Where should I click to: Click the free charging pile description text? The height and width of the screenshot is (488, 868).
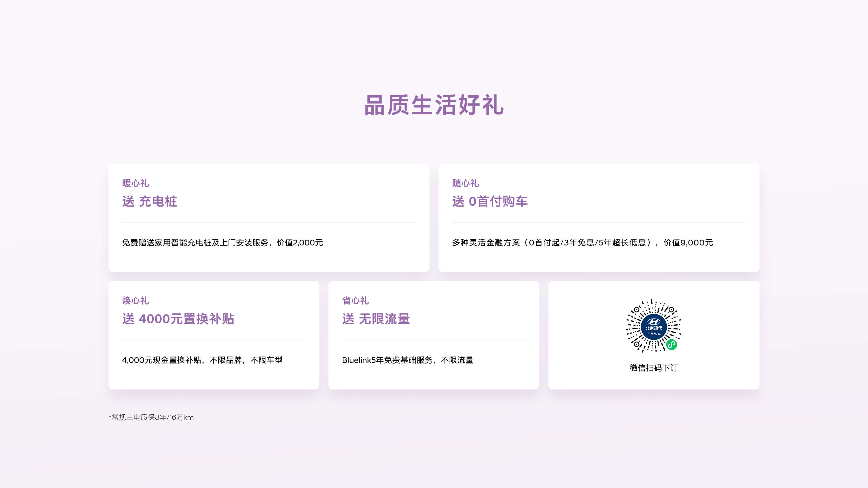click(x=222, y=242)
